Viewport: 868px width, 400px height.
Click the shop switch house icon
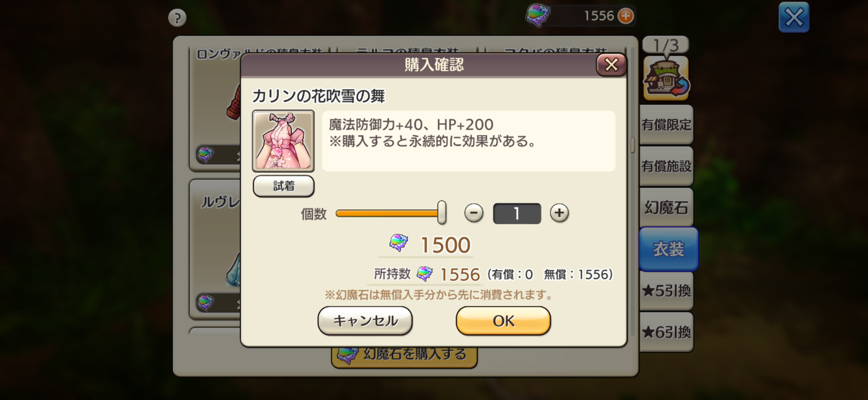click(x=666, y=77)
